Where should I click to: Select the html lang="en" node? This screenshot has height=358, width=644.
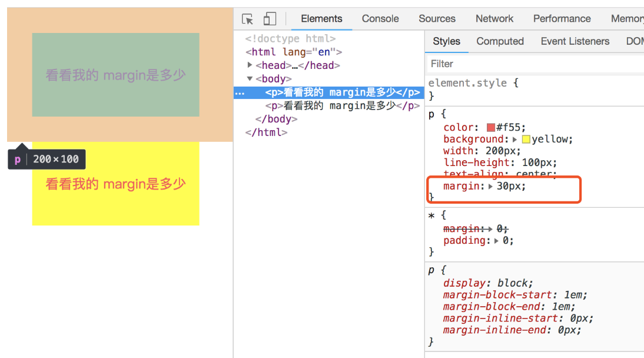click(x=294, y=52)
